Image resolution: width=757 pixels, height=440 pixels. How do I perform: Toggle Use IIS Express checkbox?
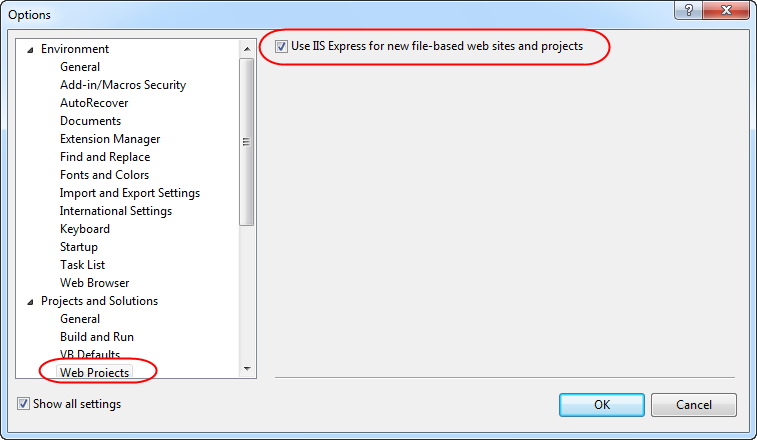[x=281, y=46]
